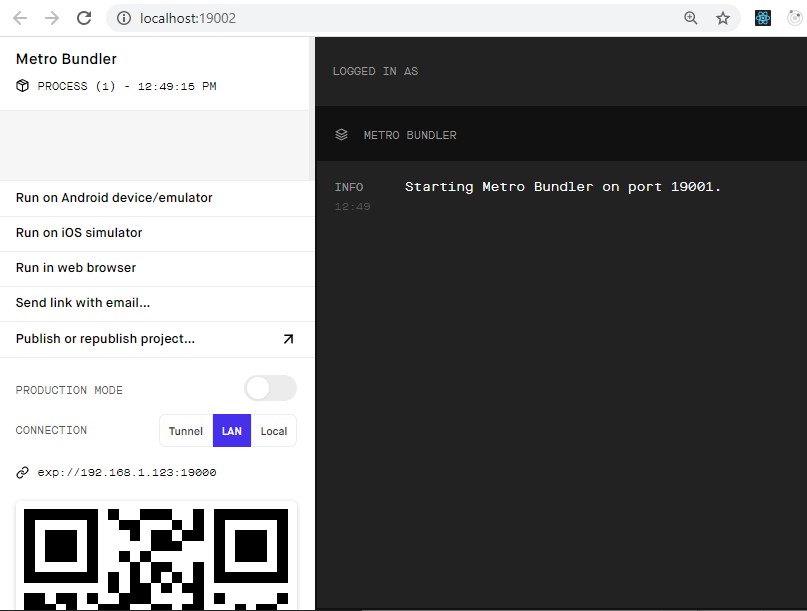This screenshot has width=807, height=611.
Task: Click the 12:49 log timestamp
Action: click(353, 206)
